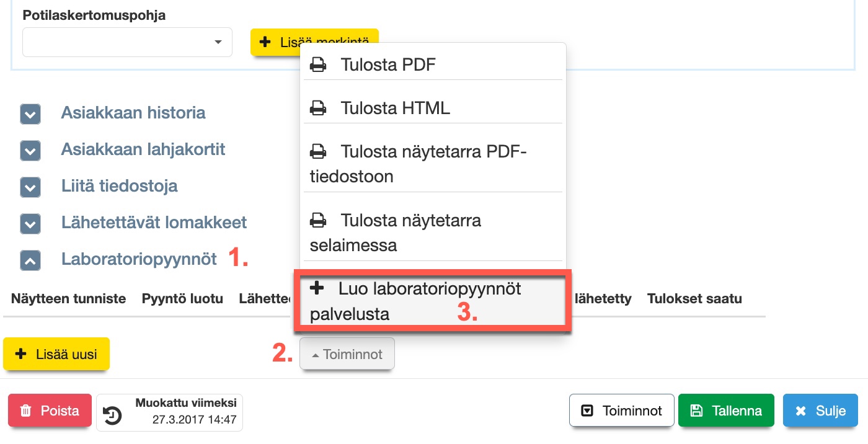Save with the green Tallenna button

726,411
